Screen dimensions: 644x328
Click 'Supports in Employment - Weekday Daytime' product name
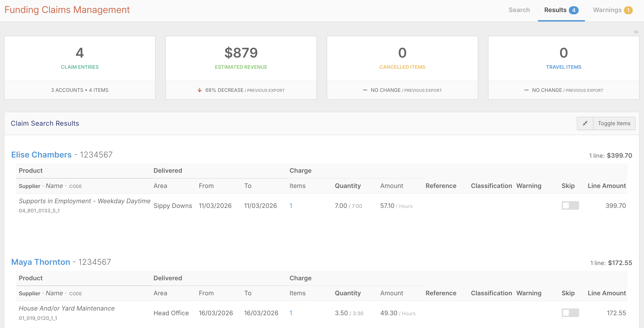click(85, 201)
